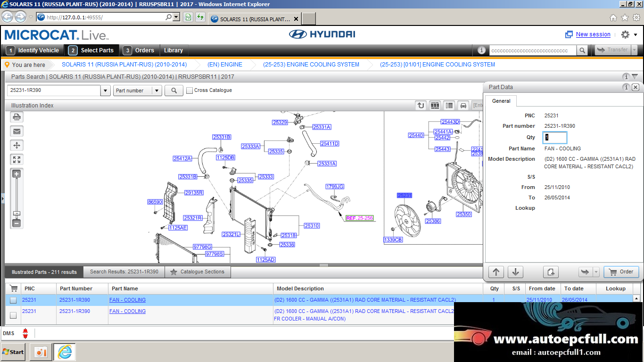Expand the parts search history dropdown
644x362 pixels.
tap(106, 90)
